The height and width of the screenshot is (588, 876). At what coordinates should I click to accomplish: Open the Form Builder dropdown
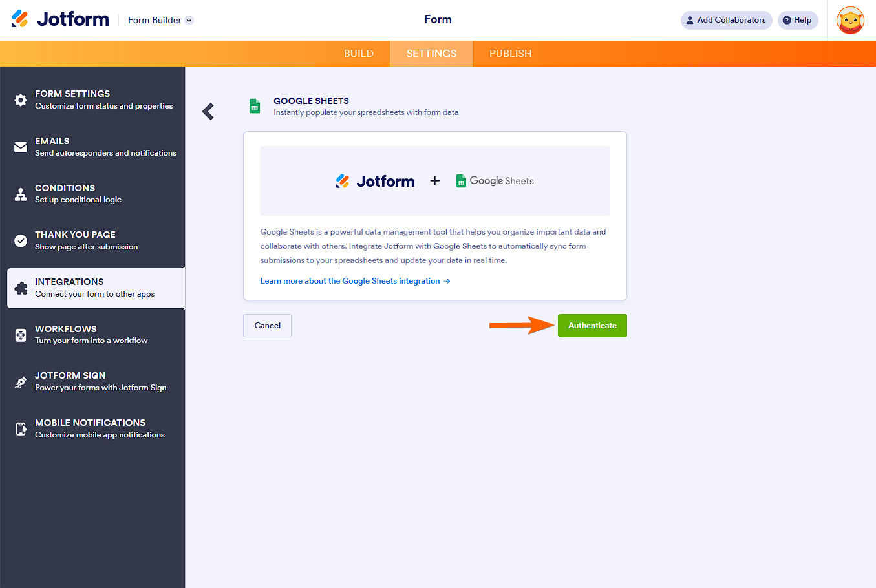point(160,20)
